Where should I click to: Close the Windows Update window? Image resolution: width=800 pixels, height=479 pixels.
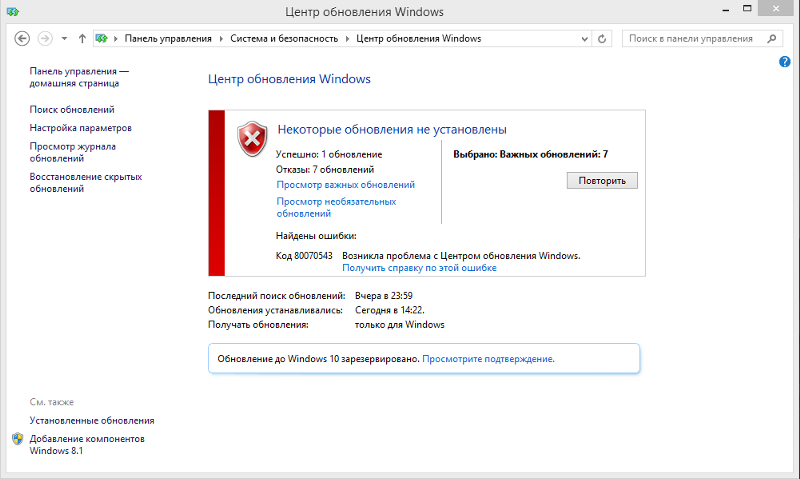[776, 8]
